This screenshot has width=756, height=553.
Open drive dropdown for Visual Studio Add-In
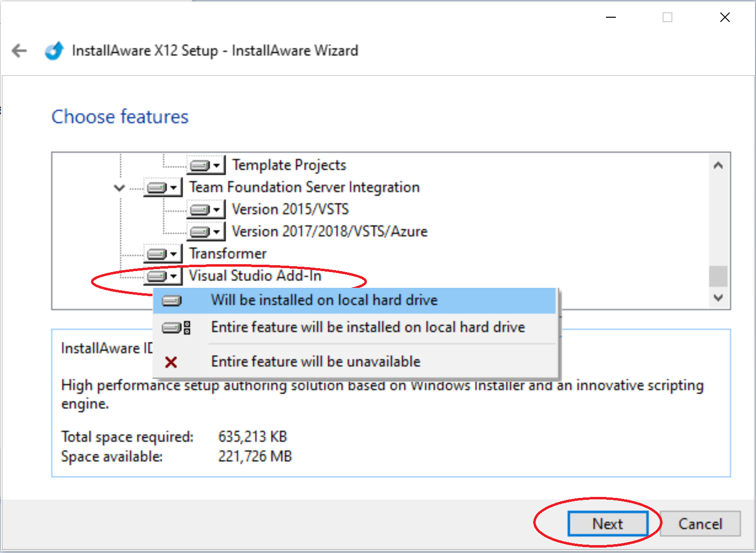(163, 276)
